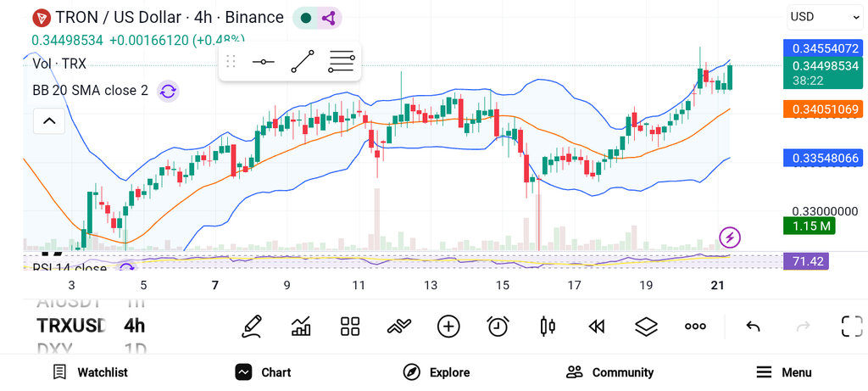Create an alert with the alarm clock icon

(498, 327)
